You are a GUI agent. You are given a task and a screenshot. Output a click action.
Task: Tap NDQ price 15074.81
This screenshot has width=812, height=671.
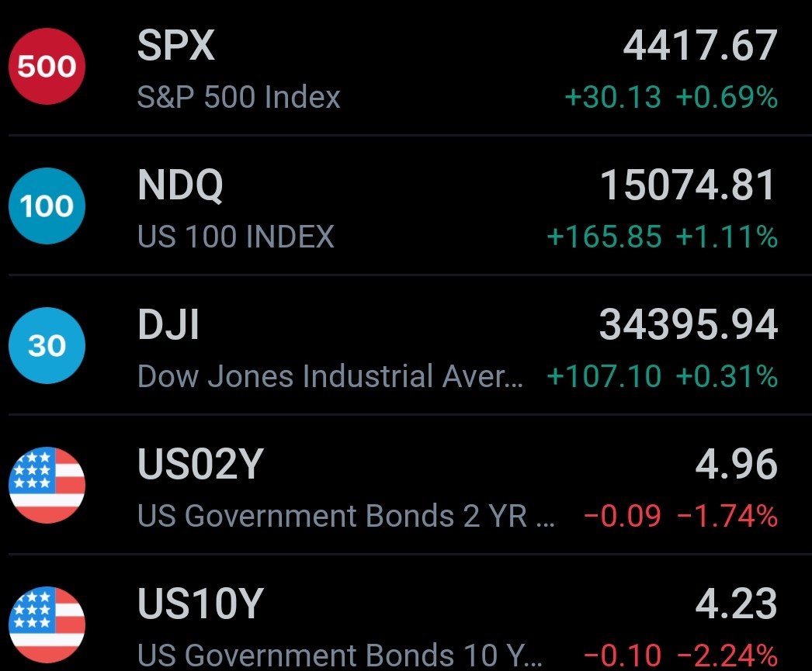(688, 186)
